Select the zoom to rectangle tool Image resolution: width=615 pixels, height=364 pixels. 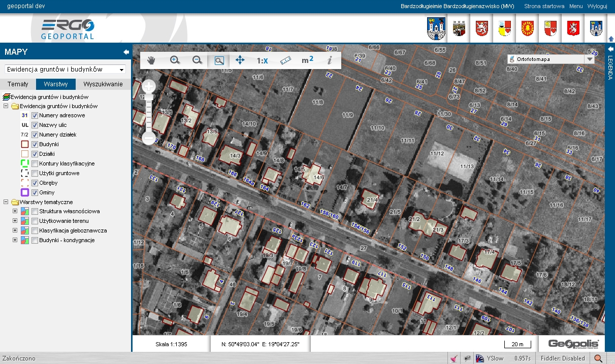point(219,60)
